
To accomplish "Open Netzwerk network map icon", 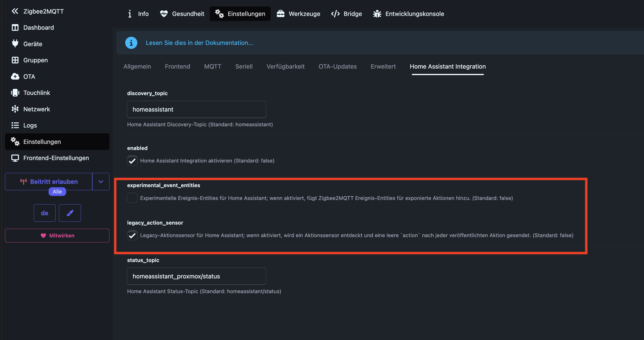I will (15, 109).
